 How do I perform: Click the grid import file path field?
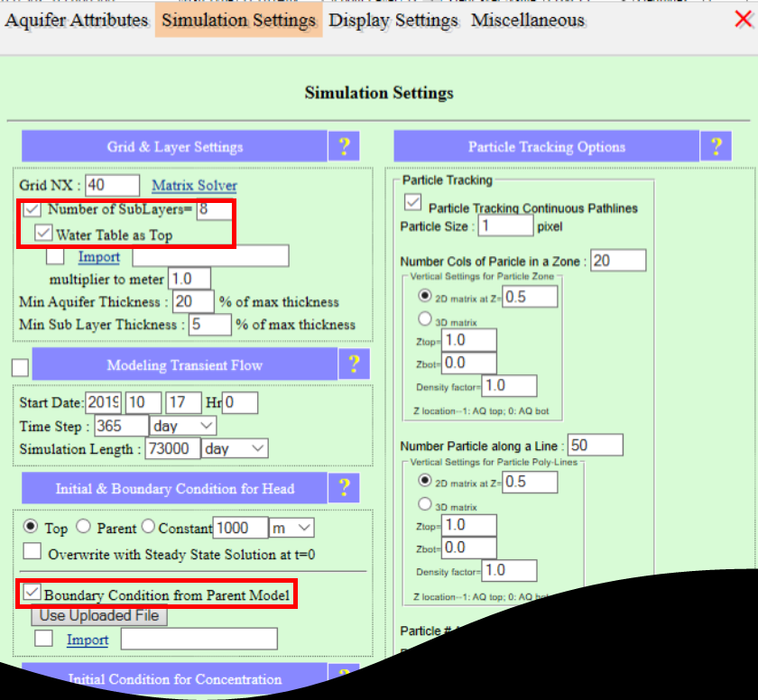pos(211,256)
